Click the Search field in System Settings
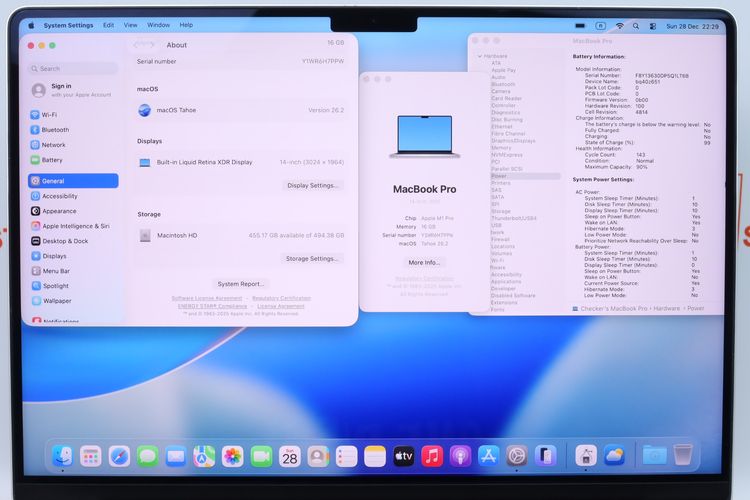750x500 pixels. point(73,68)
